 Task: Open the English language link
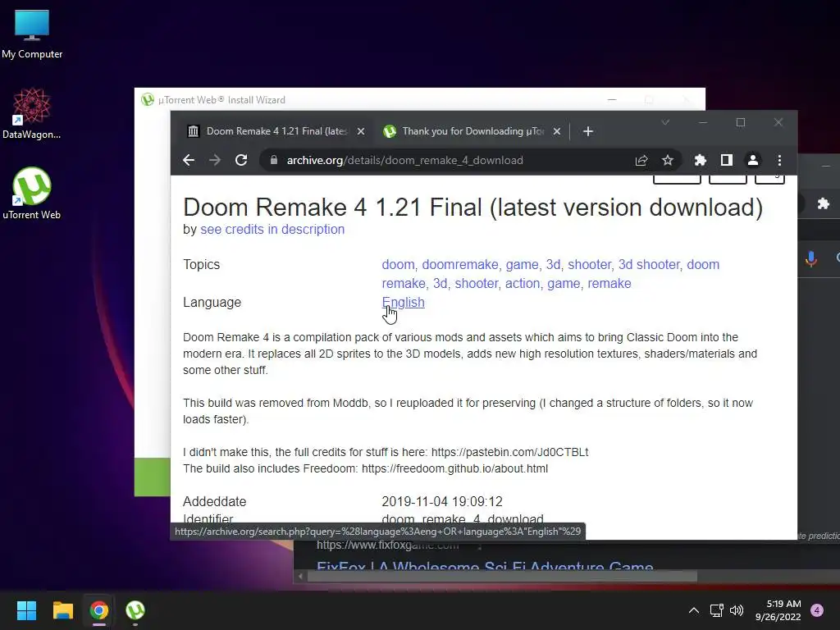(x=404, y=302)
